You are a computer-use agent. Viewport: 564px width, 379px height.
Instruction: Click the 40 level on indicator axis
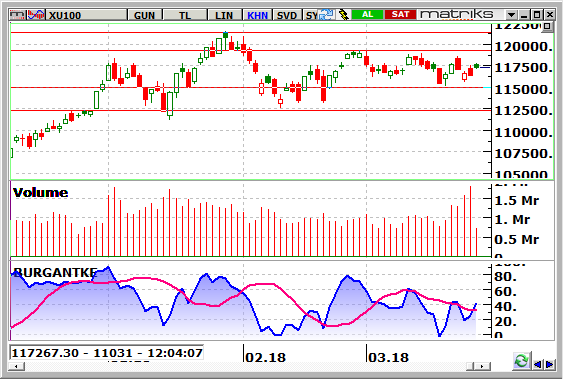505,306
